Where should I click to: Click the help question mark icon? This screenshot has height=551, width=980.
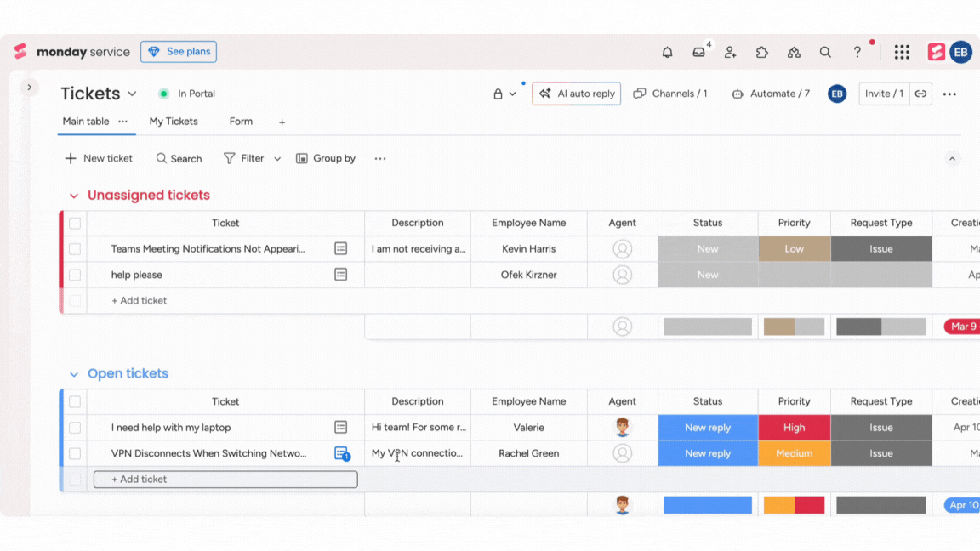[x=857, y=52]
